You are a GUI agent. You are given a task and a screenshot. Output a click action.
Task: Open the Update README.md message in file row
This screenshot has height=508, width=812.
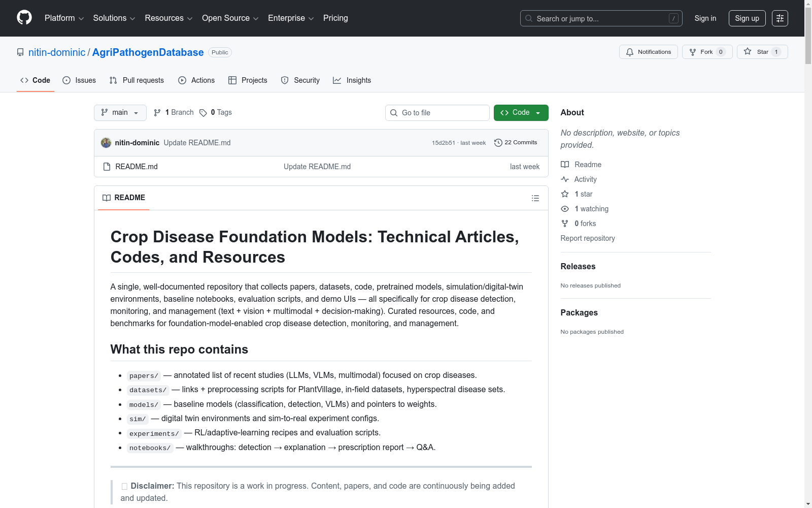(317, 167)
